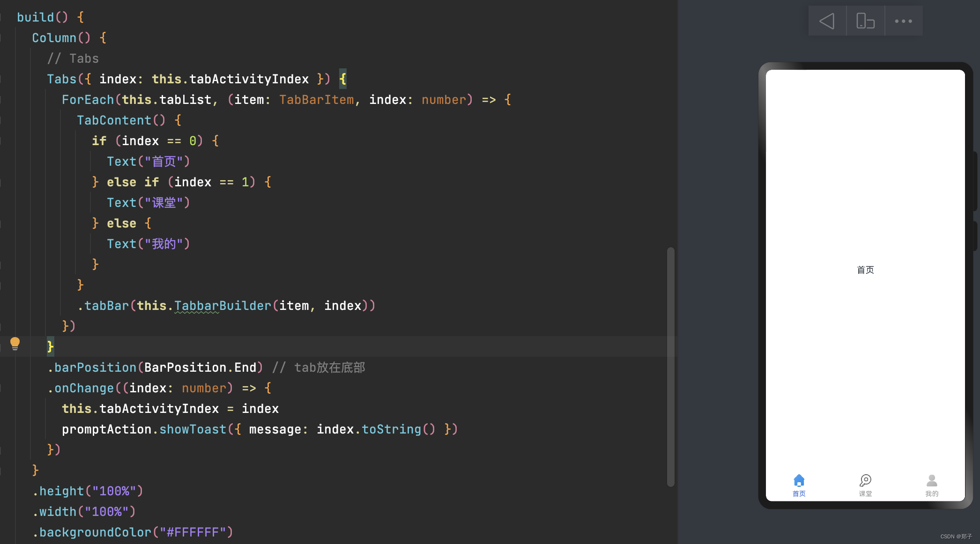Click the 首页 text in preview center
The height and width of the screenshot is (544, 980).
[x=865, y=270]
